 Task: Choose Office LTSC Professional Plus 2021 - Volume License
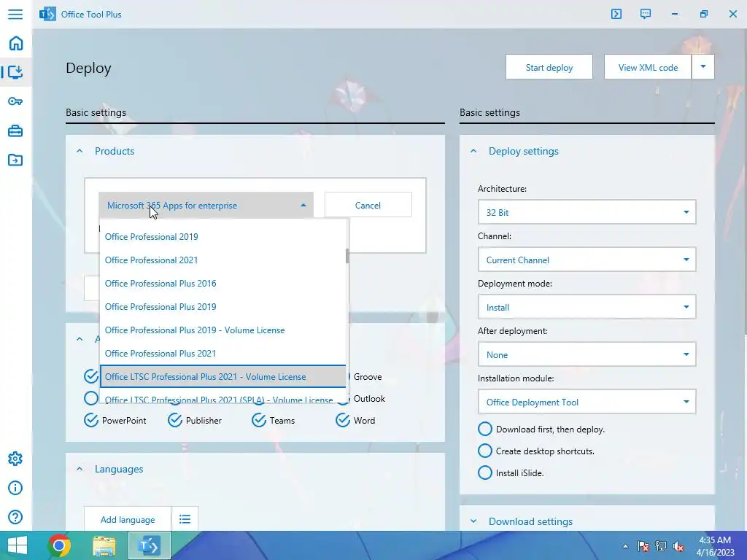tap(222, 377)
